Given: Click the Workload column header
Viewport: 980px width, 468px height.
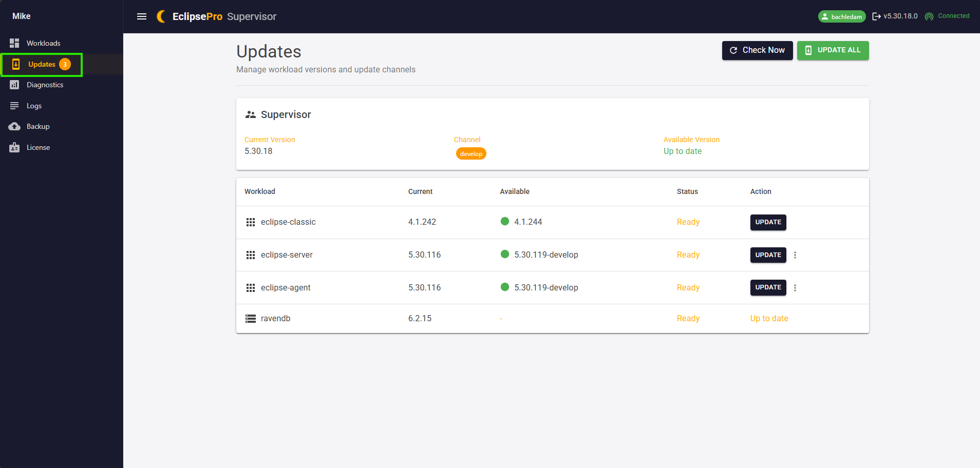Looking at the screenshot, I should coord(260,191).
